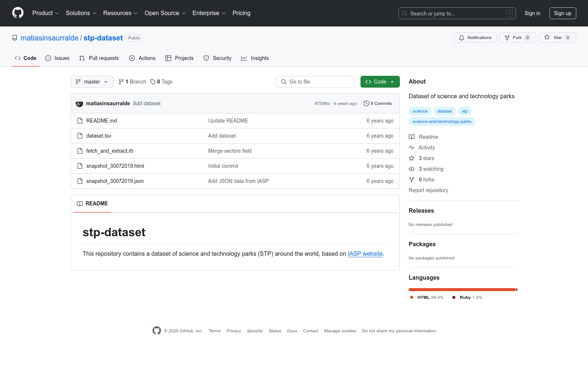Viewport: 588px width, 368px height.
Task: Click the fork icon beside 0 forks
Action: (412, 180)
